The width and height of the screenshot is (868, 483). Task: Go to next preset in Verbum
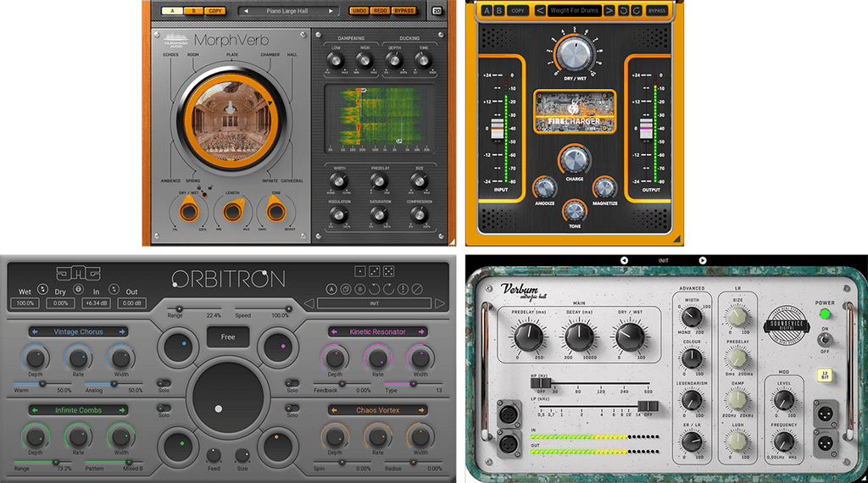click(703, 260)
